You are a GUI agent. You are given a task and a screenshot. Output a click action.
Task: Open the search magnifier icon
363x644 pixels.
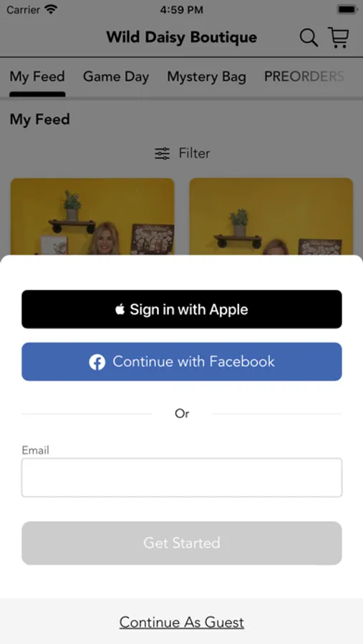coord(309,38)
